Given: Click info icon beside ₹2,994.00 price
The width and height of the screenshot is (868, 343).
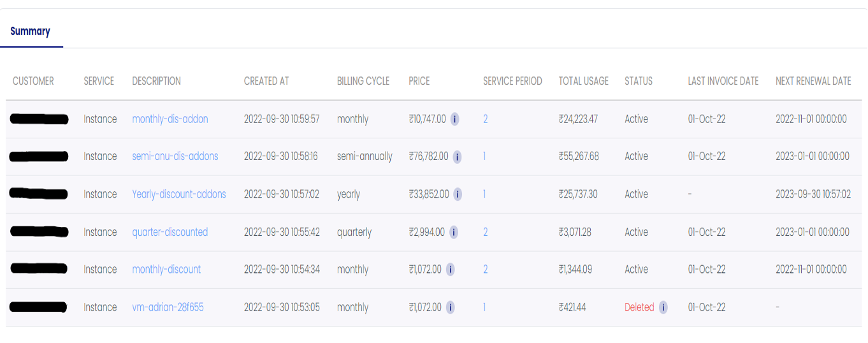Looking at the screenshot, I should [454, 232].
